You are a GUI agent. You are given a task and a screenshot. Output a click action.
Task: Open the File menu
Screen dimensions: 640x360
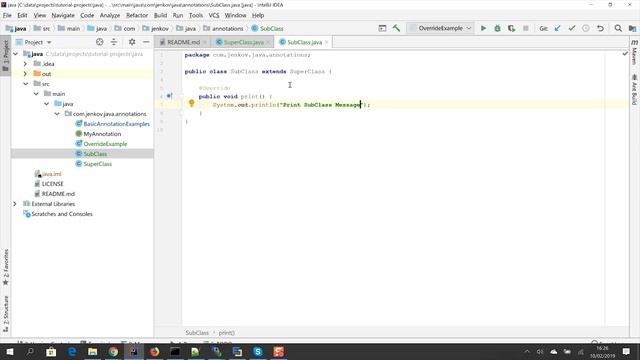(7, 16)
